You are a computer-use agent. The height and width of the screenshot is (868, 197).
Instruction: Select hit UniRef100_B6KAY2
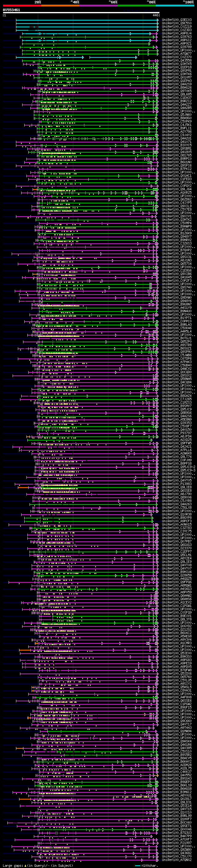tap(177, 761)
